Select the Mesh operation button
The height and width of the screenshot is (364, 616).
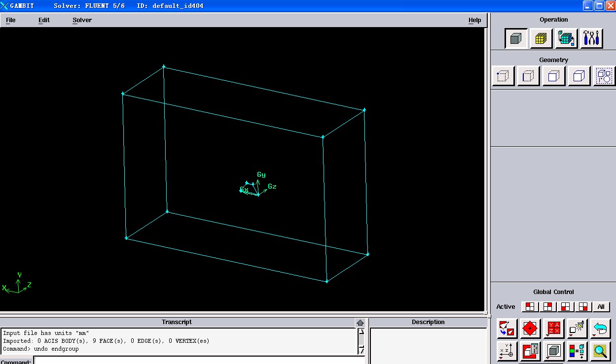click(x=541, y=38)
